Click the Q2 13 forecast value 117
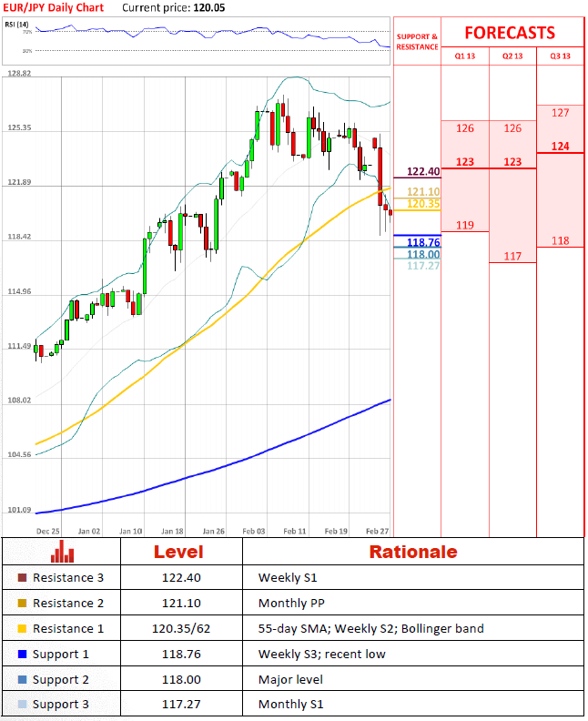 pyautogui.click(x=512, y=257)
